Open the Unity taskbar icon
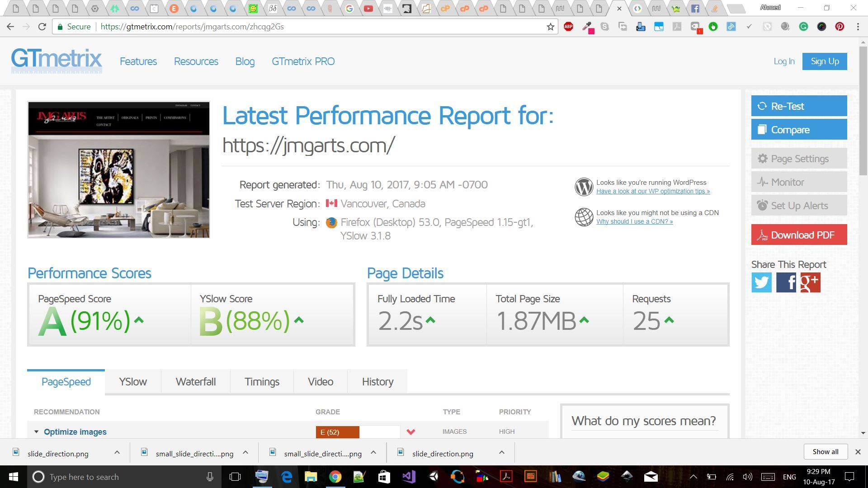 pyautogui.click(x=433, y=477)
